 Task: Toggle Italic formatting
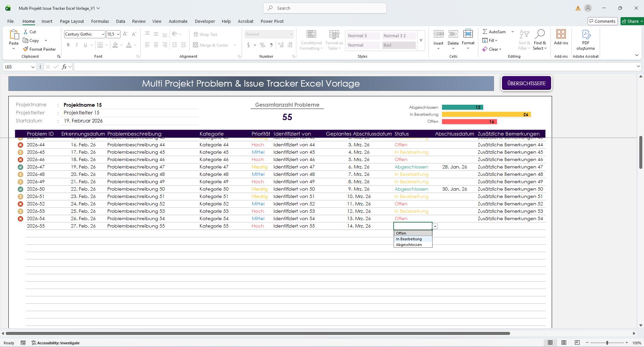coord(77,45)
